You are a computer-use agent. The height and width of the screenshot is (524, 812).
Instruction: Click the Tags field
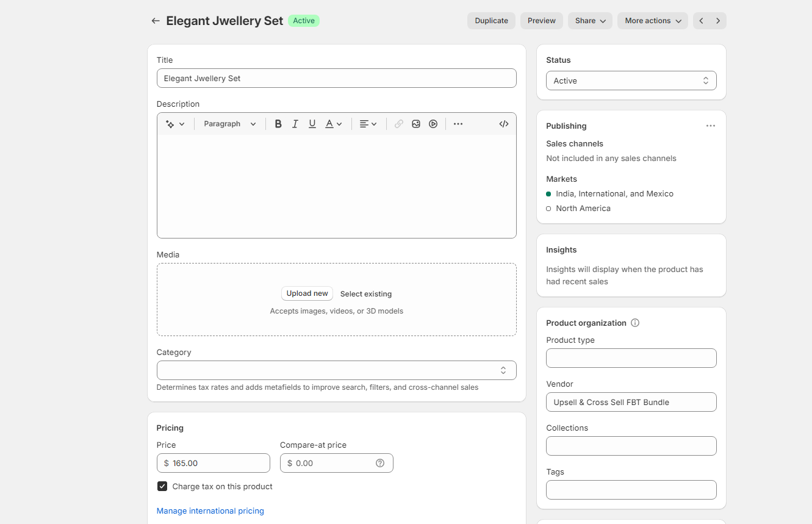point(631,490)
